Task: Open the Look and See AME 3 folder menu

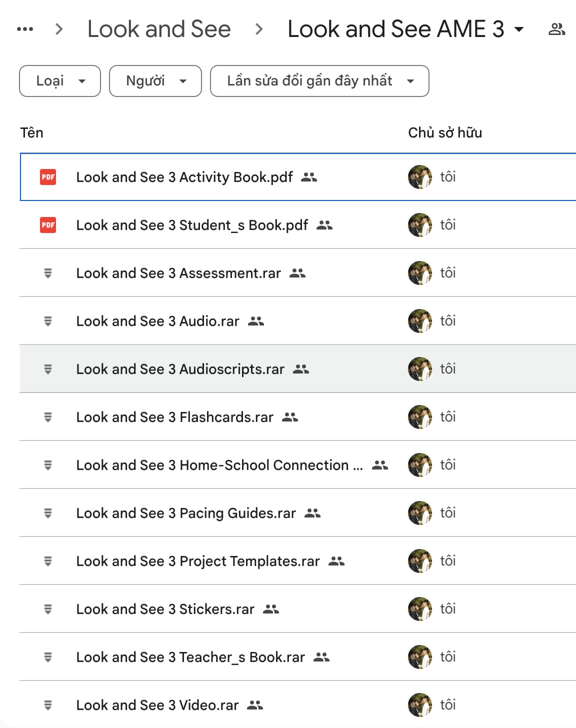Action: point(405,29)
